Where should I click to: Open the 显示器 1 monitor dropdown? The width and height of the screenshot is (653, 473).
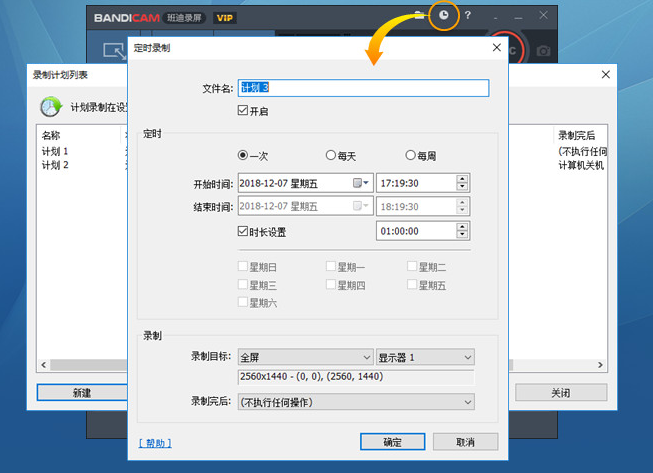coord(425,357)
